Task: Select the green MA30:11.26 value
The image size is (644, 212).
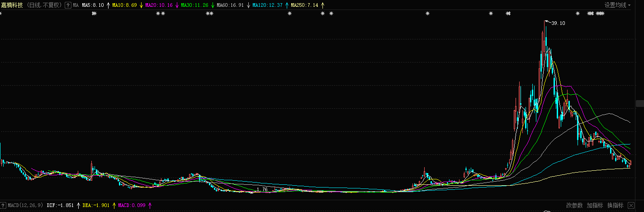Action: (194, 5)
